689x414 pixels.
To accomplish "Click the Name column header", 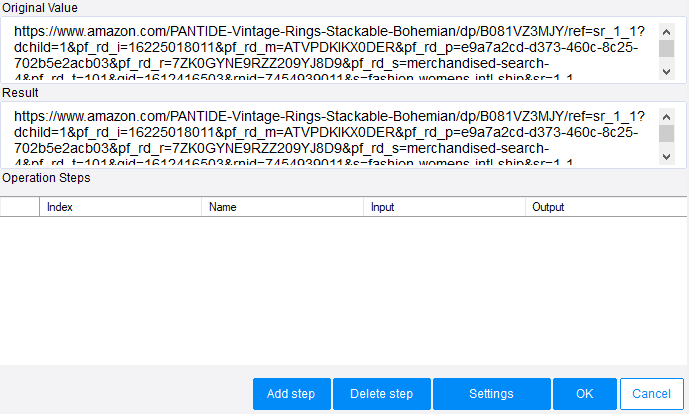I will 283,207.
